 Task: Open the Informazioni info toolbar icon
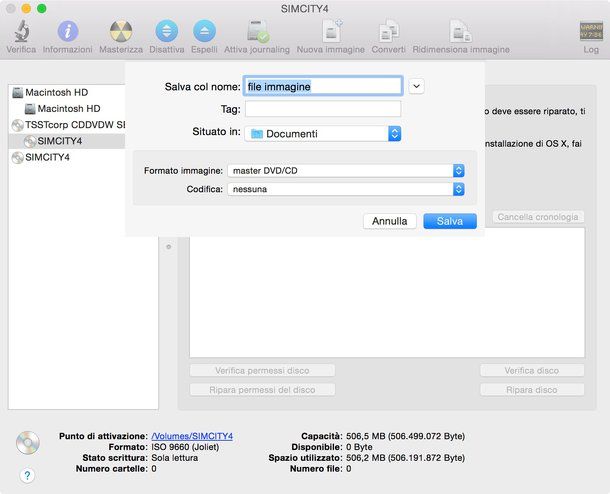point(68,31)
